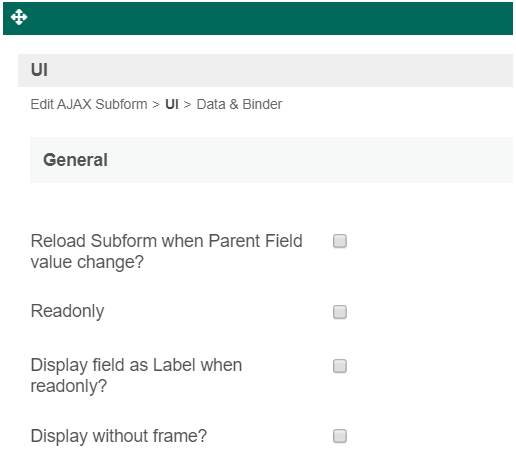Click the Reload Subform when Parent Field label
Screen dimensions: 516x469
tap(166, 251)
